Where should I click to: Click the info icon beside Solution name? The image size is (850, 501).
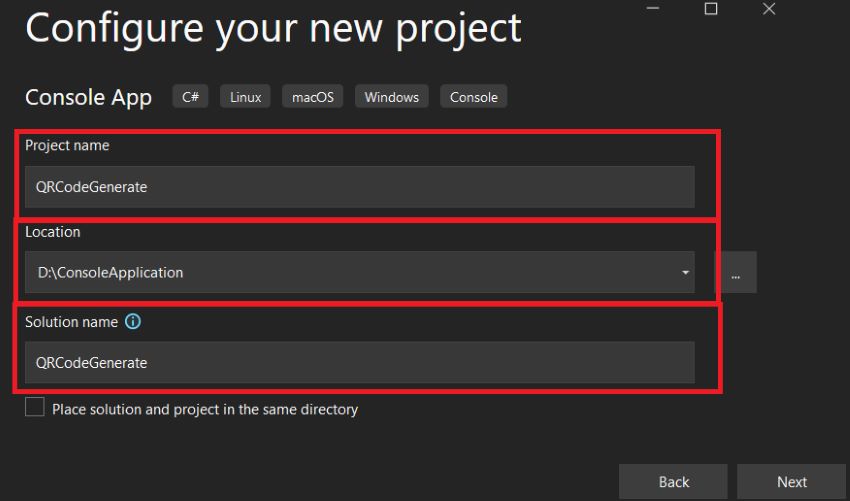coord(133,322)
